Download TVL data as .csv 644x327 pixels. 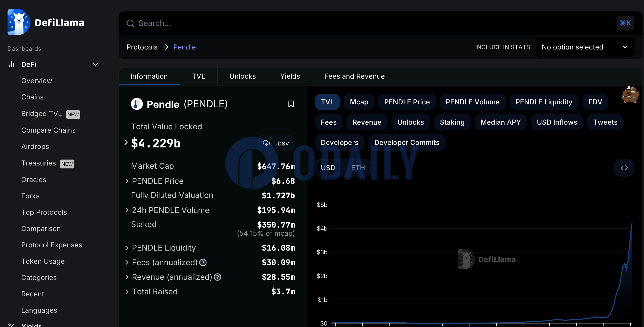click(276, 143)
